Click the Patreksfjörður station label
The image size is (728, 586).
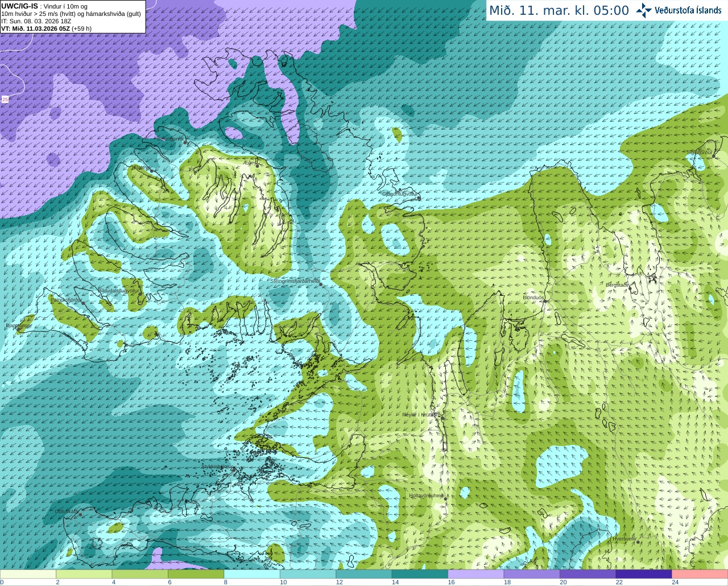(67, 299)
